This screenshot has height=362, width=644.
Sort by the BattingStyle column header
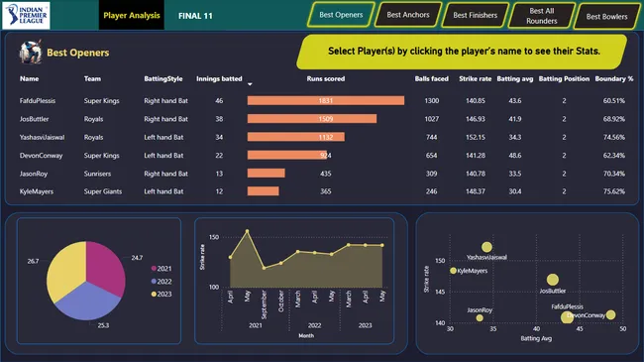163,78
